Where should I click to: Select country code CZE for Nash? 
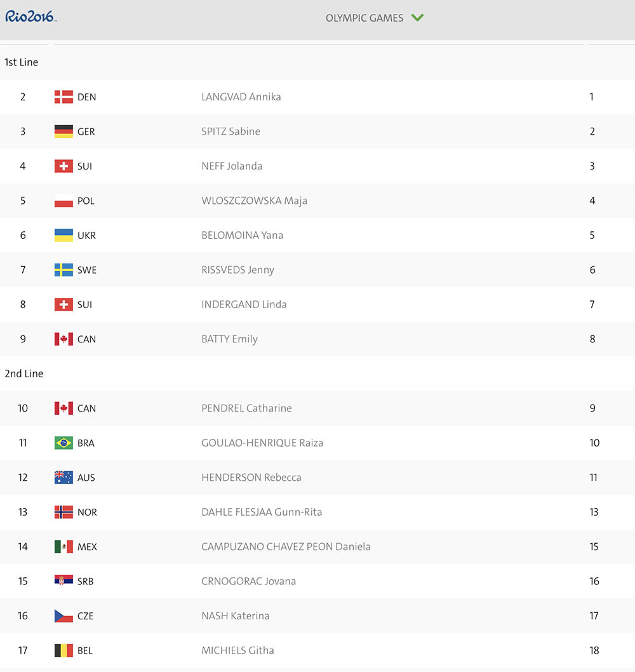tap(85, 616)
